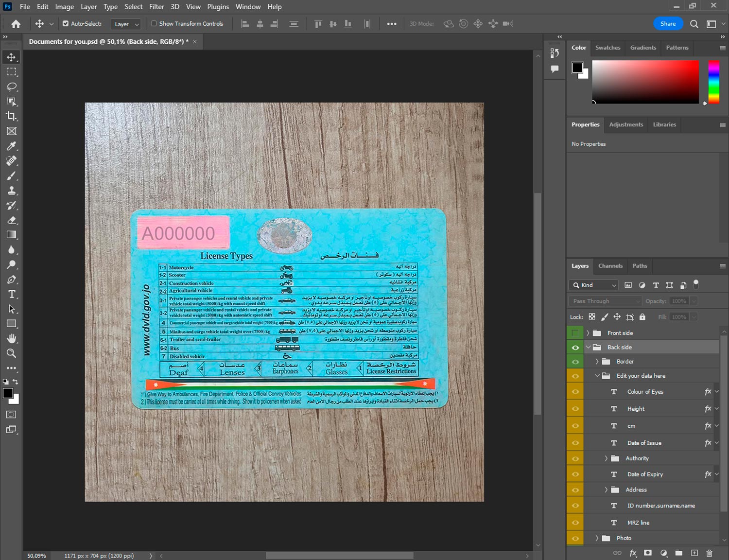Image resolution: width=729 pixels, height=560 pixels.
Task: Click the delete layer trash icon
Action: tap(709, 553)
